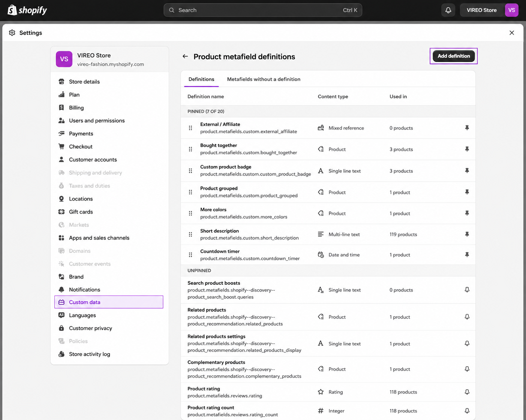The width and height of the screenshot is (526, 420).
Task: Unpin the More colors definition
Action: click(467, 213)
